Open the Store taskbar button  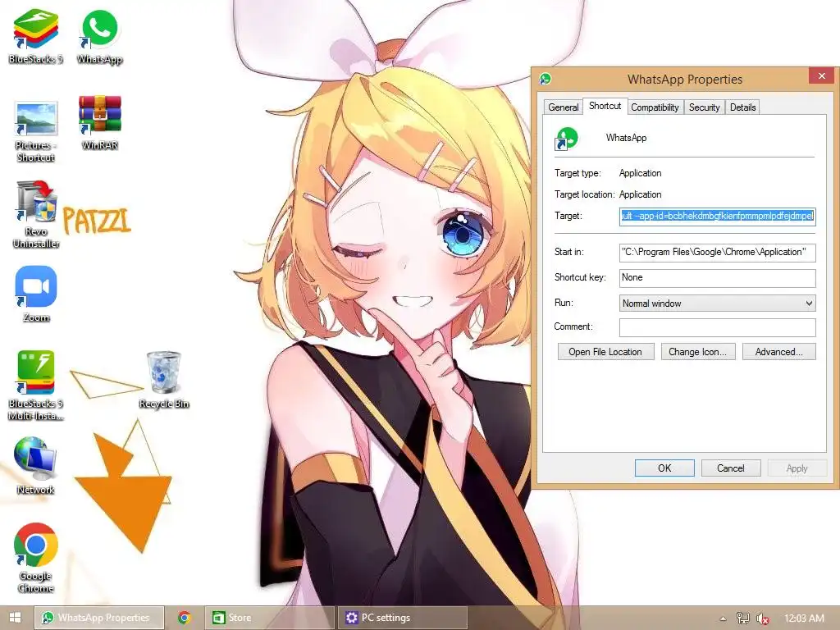click(x=269, y=618)
